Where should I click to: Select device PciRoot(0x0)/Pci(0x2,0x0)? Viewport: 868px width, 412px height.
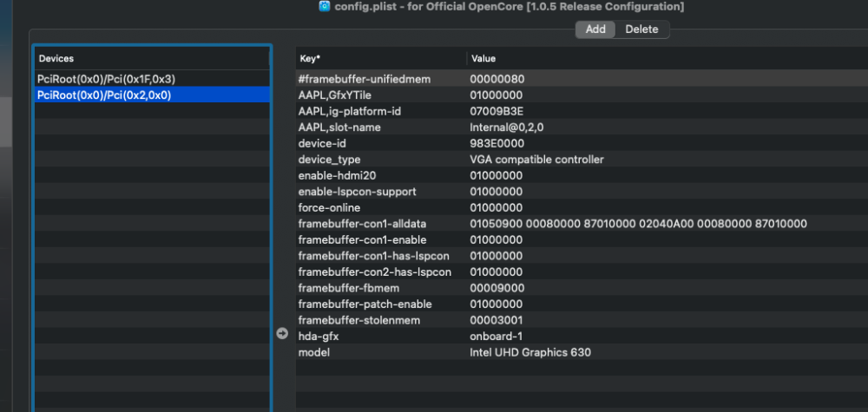(x=152, y=95)
